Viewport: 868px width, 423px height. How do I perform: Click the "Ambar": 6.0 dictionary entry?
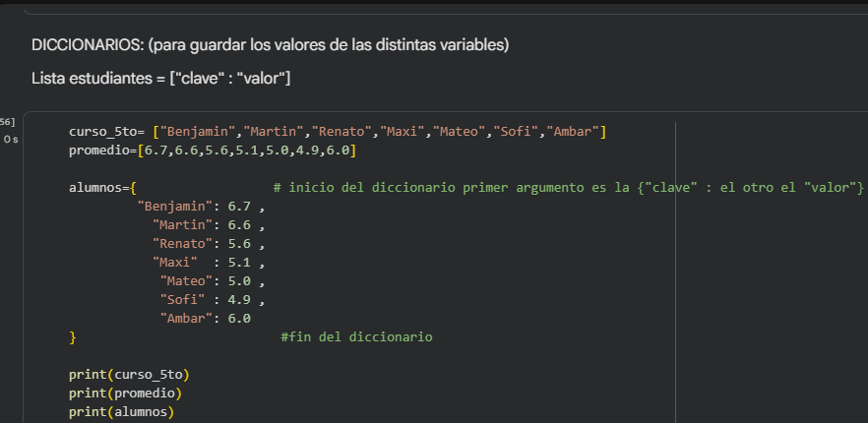(206, 319)
